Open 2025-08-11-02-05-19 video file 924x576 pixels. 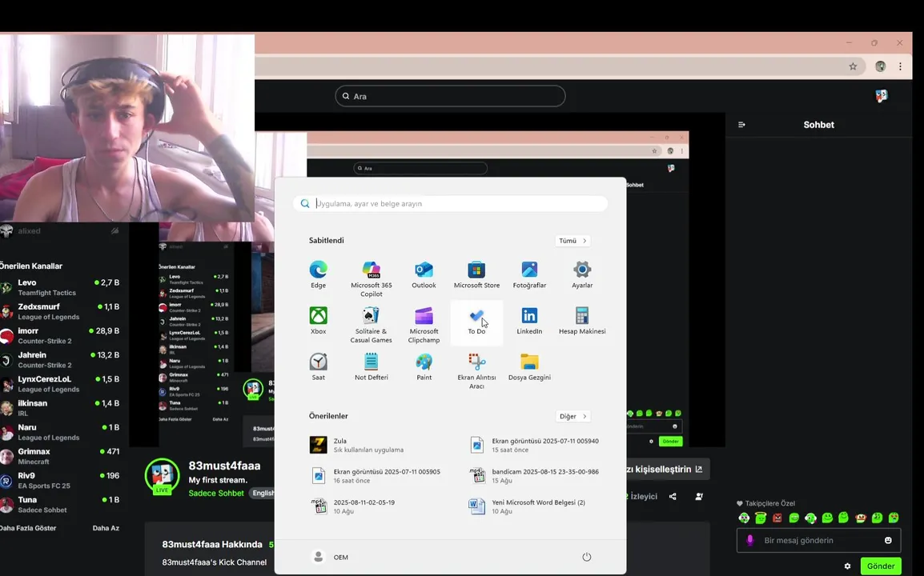tap(353, 506)
